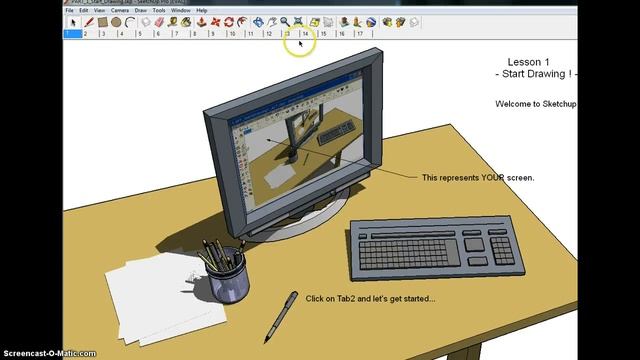640x360 pixels.
Task: Switch to scene tab 6
Action: click(162, 34)
